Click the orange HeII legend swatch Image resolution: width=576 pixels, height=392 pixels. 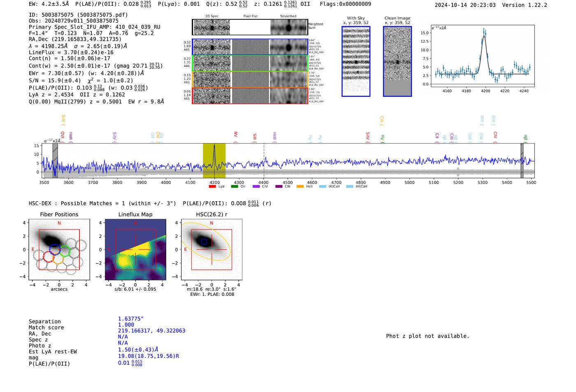[300, 187]
